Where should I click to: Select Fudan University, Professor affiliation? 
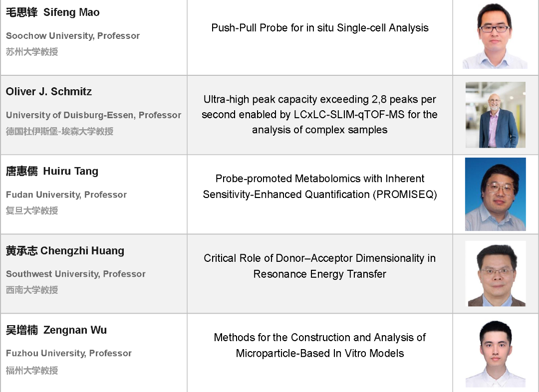pos(66,195)
